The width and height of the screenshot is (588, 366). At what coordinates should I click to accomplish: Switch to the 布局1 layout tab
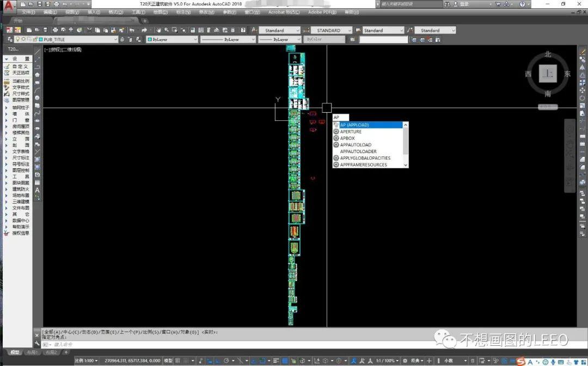point(32,352)
